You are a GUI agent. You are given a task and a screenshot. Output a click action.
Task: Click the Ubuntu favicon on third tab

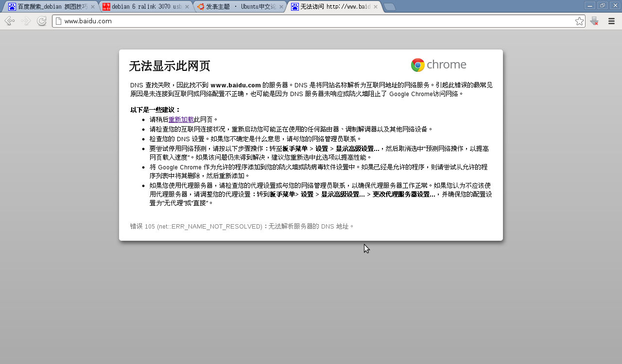[201, 7]
